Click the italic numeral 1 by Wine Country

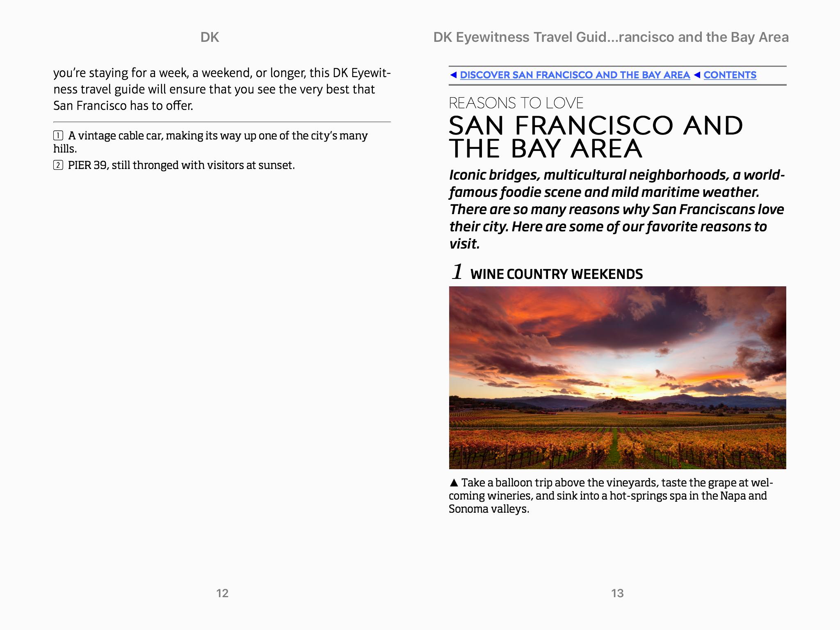[457, 272]
